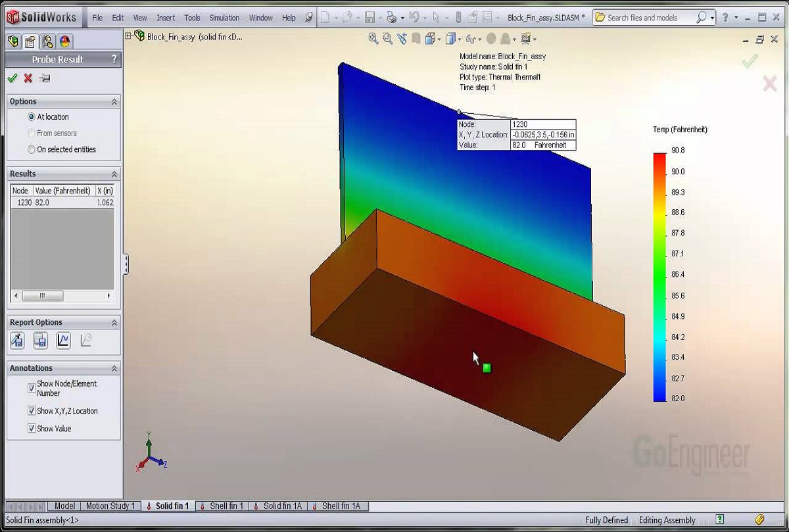Click the temperature color legend bar
The image size is (789, 532).
coord(659,277)
